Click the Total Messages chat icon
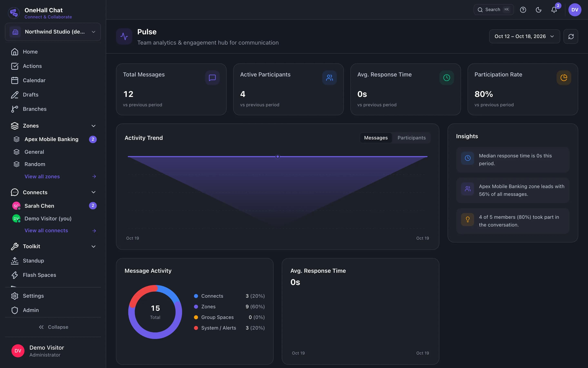 pyautogui.click(x=212, y=78)
